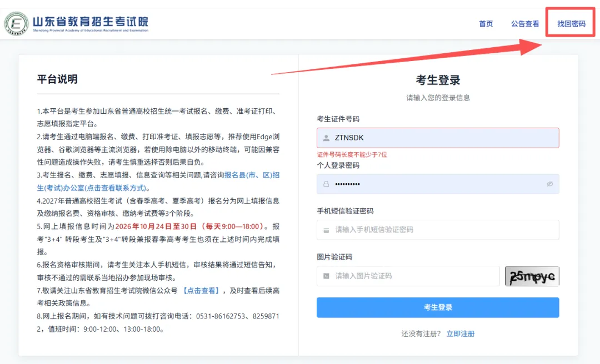
Task: Click the 平台说明 heading
Action: pos(57,79)
